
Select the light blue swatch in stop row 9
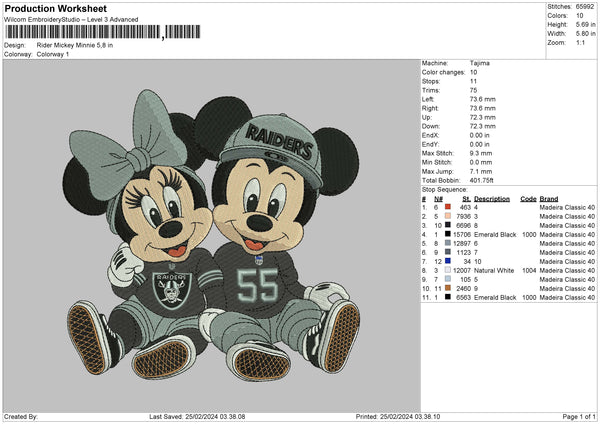pyautogui.click(x=448, y=279)
